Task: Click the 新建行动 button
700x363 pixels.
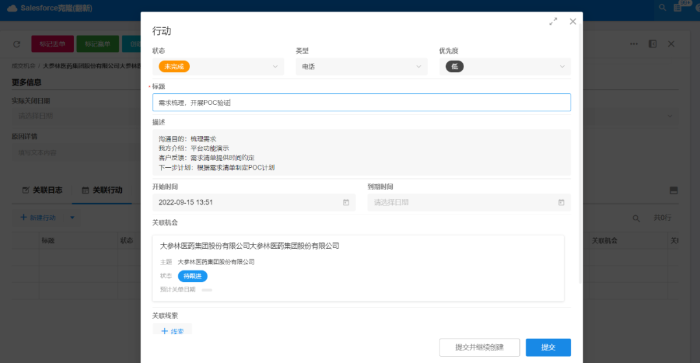Action: click(x=38, y=217)
